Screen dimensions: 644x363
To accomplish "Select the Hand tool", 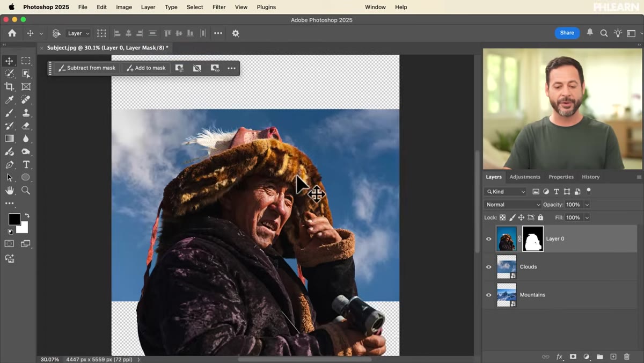I will tap(9, 191).
